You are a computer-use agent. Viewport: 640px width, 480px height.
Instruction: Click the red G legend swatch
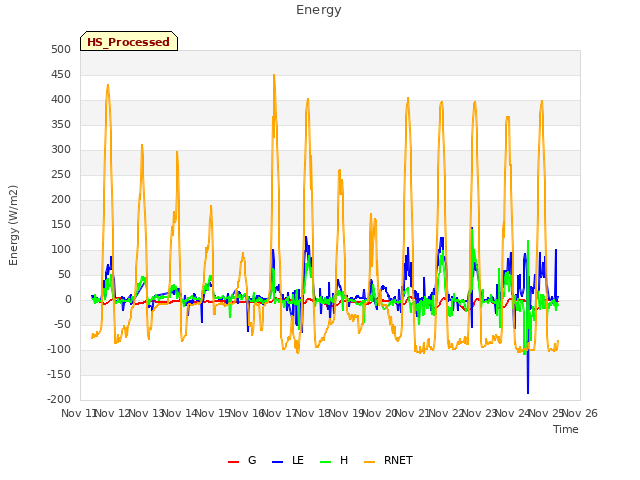[233, 462]
